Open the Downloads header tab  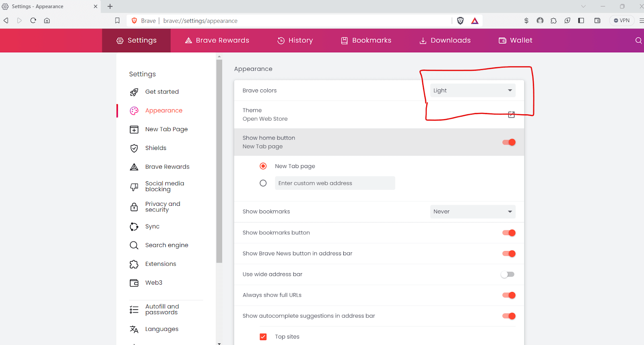(x=445, y=40)
